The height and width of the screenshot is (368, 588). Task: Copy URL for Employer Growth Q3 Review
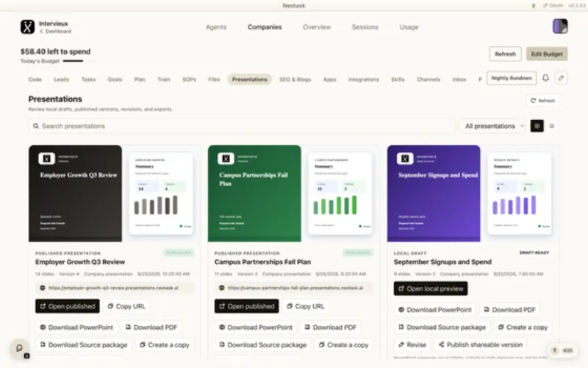click(126, 306)
